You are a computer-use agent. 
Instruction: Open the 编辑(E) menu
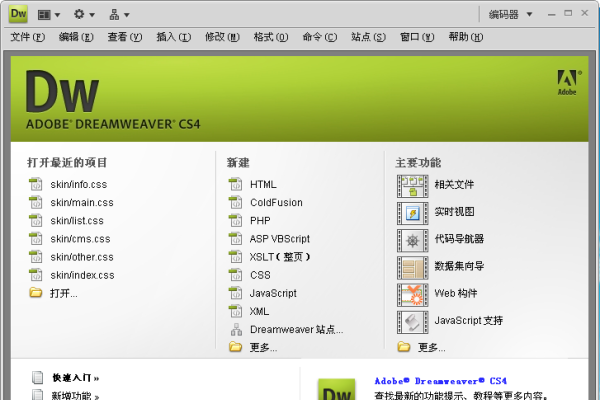(76, 37)
